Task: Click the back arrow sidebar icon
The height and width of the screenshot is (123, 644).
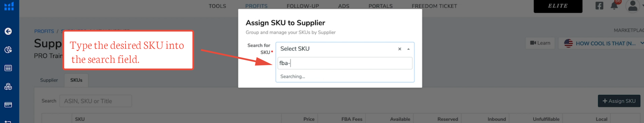Action: tap(8, 31)
